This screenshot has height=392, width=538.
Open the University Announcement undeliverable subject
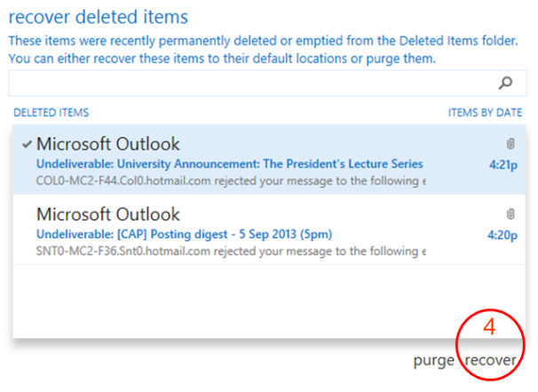(229, 164)
